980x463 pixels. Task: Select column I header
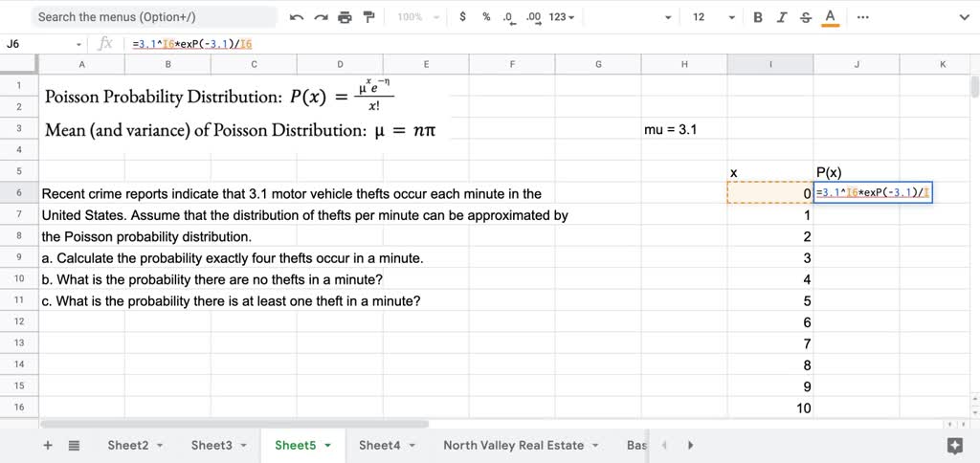coord(770,64)
